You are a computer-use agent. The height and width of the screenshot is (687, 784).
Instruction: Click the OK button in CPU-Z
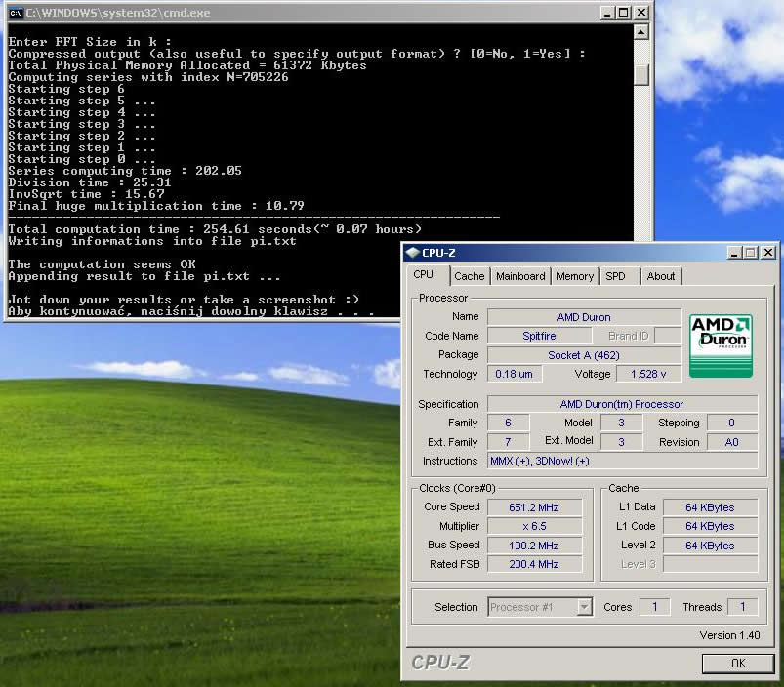tap(738, 663)
